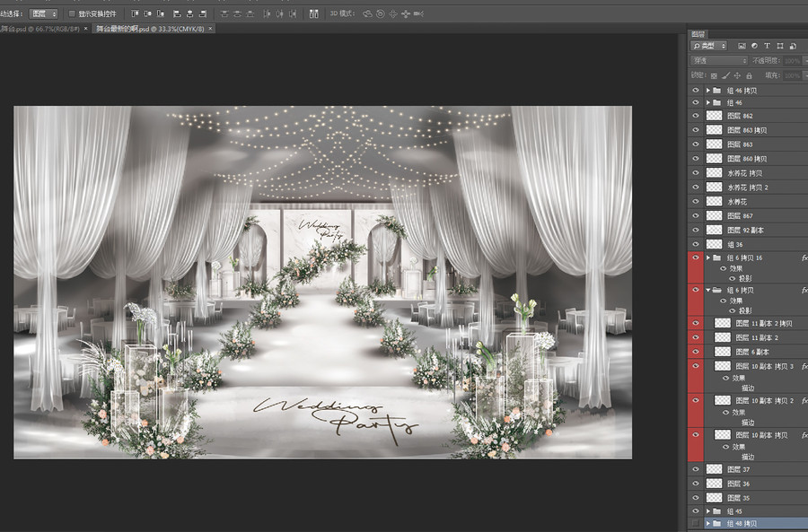Select the 3D rotate mode icon
Viewport: 808px width, 532px height.
(367, 13)
